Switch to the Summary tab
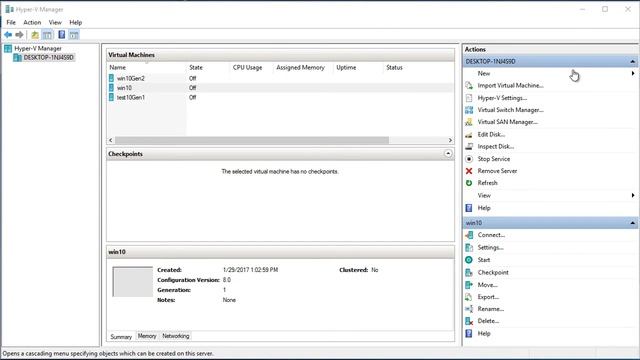 [121, 337]
